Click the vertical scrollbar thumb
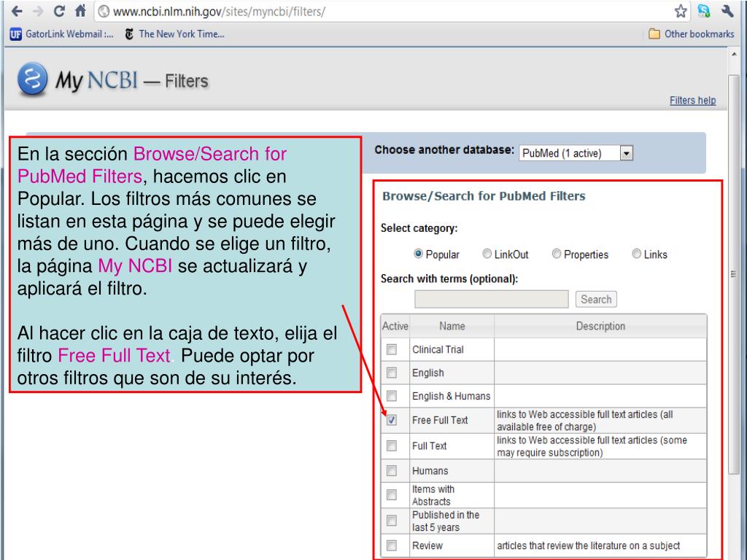This screenshot has height=560, width=747. [734, 274]
